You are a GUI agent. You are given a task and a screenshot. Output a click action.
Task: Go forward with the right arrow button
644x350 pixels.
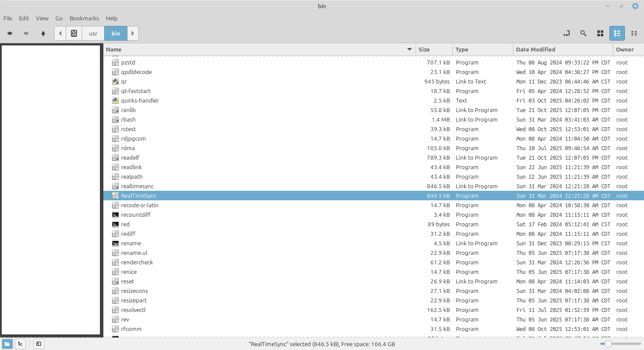26,33
